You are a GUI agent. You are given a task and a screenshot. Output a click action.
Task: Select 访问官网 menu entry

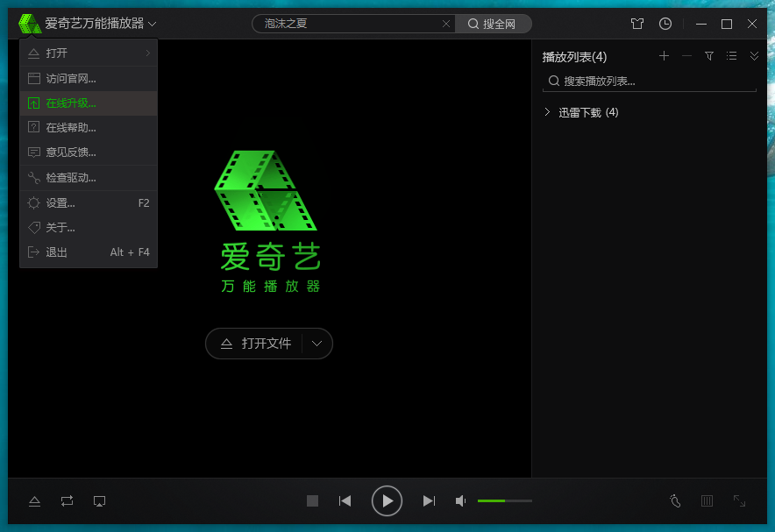[x=89, y=79]
